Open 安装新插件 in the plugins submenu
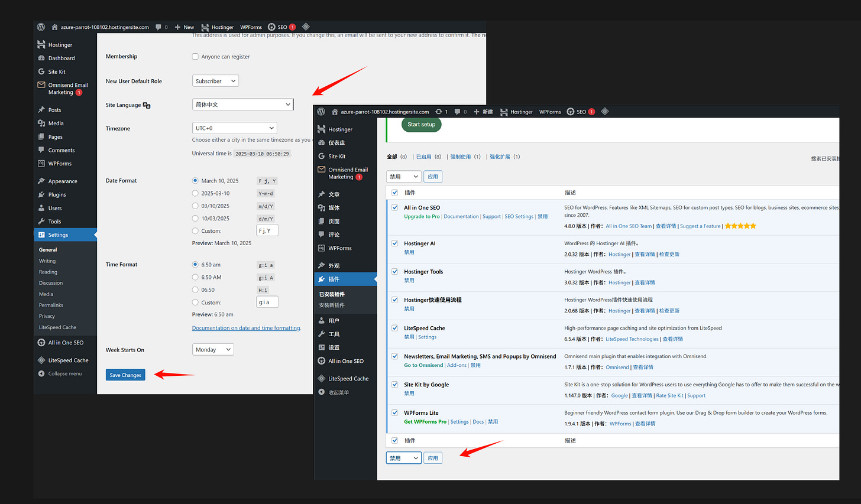Viewport: 861px width, 504px height. tap(332, 305)
